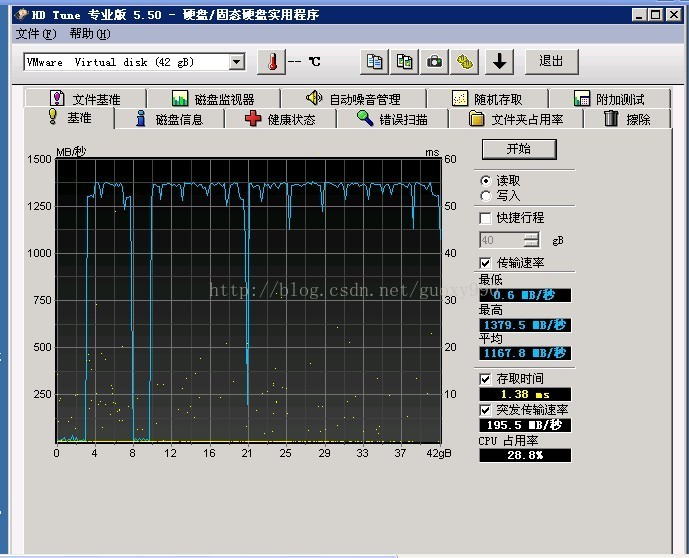This screenshot has height=558, width=689.
Task: Click the 0.6 MB/秒 minimum value
Action: point(525,295)
